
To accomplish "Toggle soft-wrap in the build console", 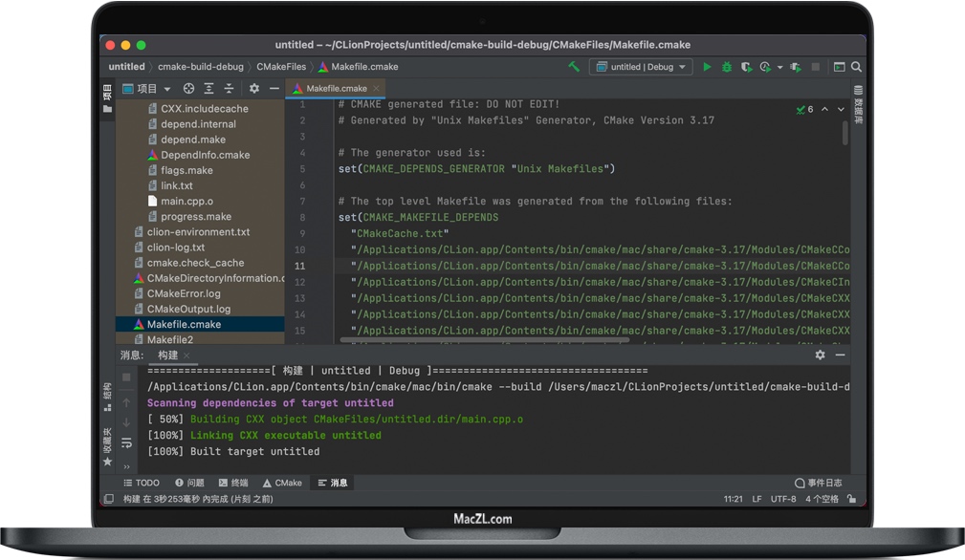I will (127, 442).
